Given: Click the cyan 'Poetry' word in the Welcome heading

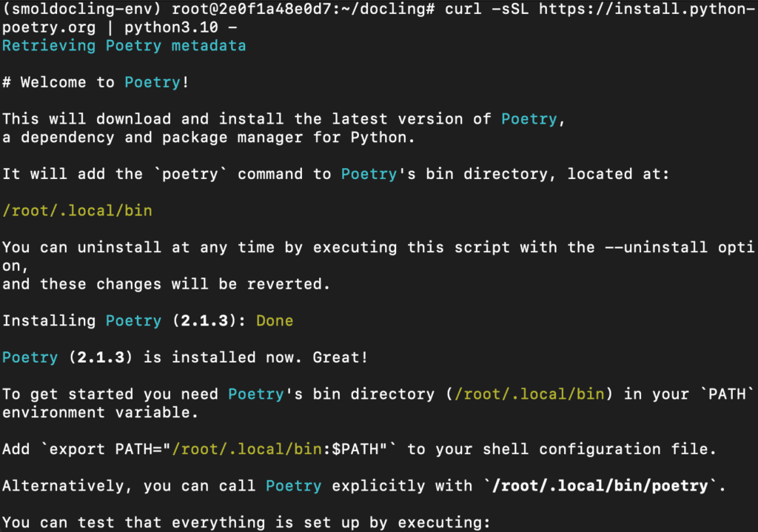Looking at the screenshot, I should click(152, 82).
